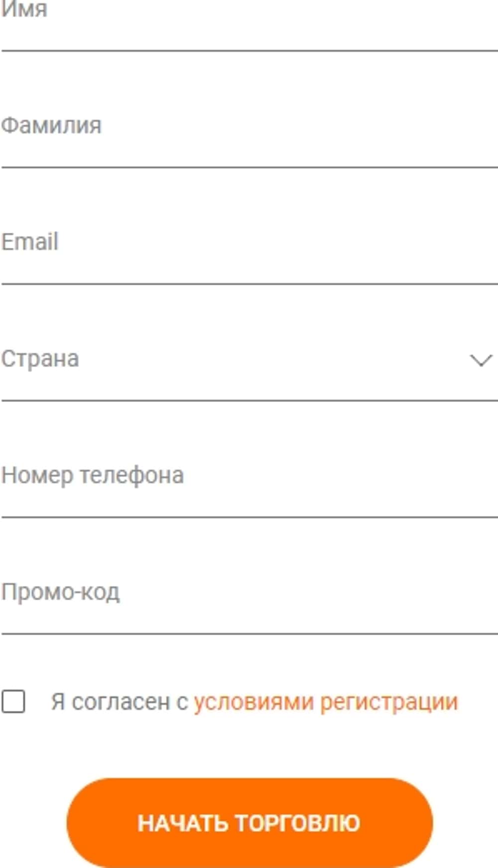Click the Имя placeholder label
This screenshot has height=868, width=498.
24,9
